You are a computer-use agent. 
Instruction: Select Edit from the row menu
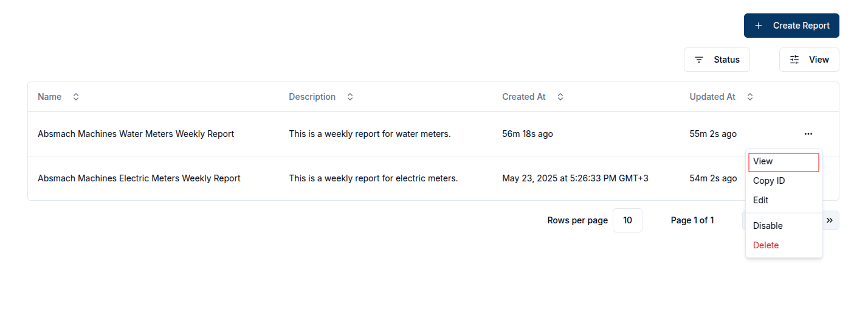coord(760,200)
